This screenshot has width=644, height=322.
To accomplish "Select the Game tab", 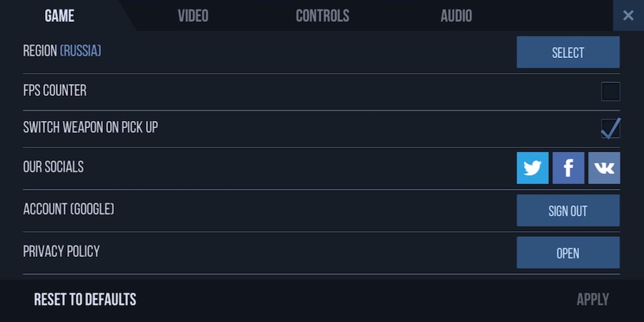I will pyautogui.click(x=59, y=16).
